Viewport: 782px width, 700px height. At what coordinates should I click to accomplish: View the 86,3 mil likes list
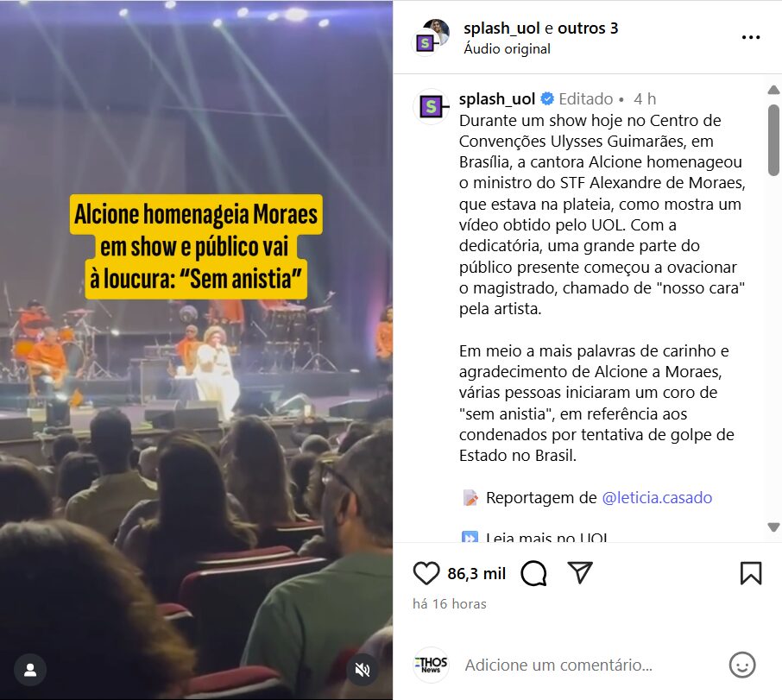[x=476, y=573]
